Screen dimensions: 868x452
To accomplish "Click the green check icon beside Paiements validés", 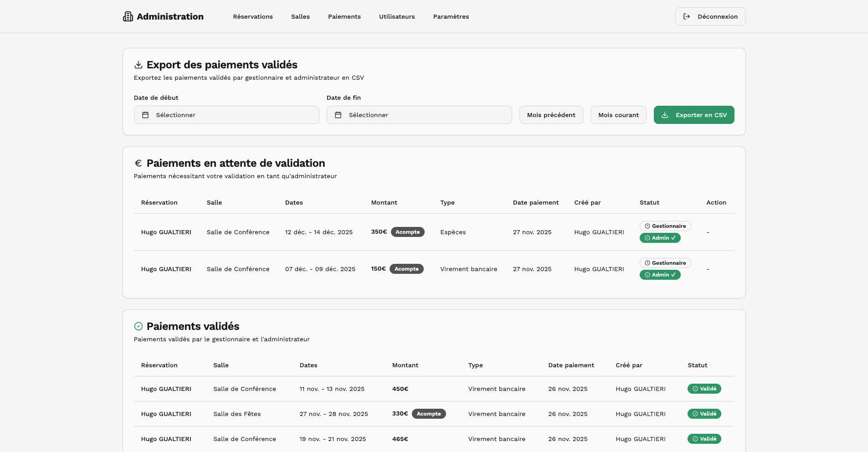I will point(139,326).
